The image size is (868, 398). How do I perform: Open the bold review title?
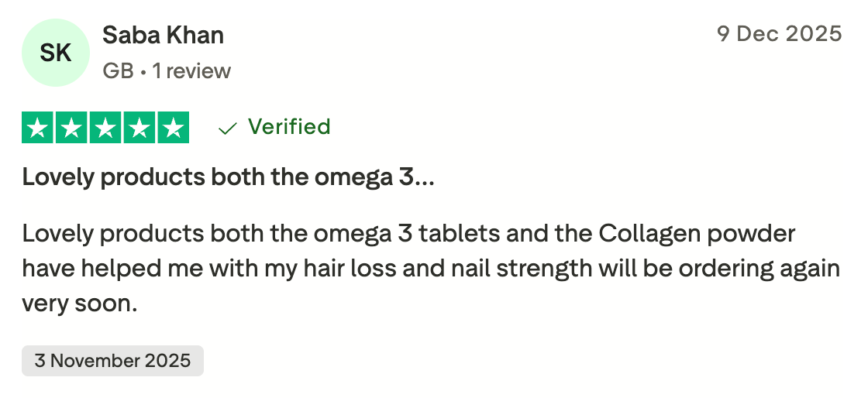(229, 177)
